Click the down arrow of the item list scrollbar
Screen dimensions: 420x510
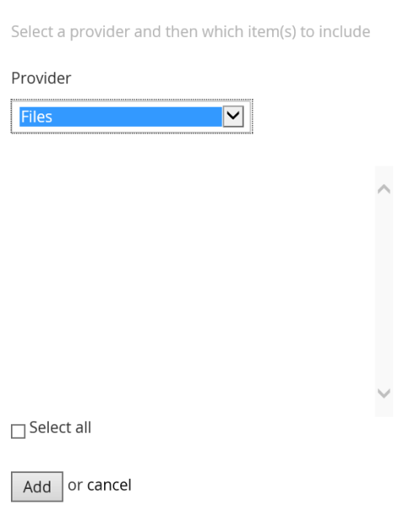coord(384,393)
